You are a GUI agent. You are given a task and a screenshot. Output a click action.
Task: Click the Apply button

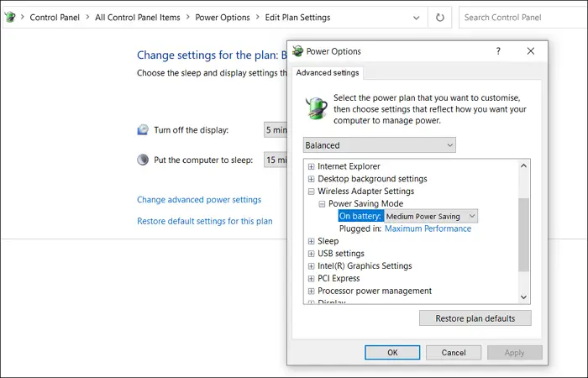514,353
